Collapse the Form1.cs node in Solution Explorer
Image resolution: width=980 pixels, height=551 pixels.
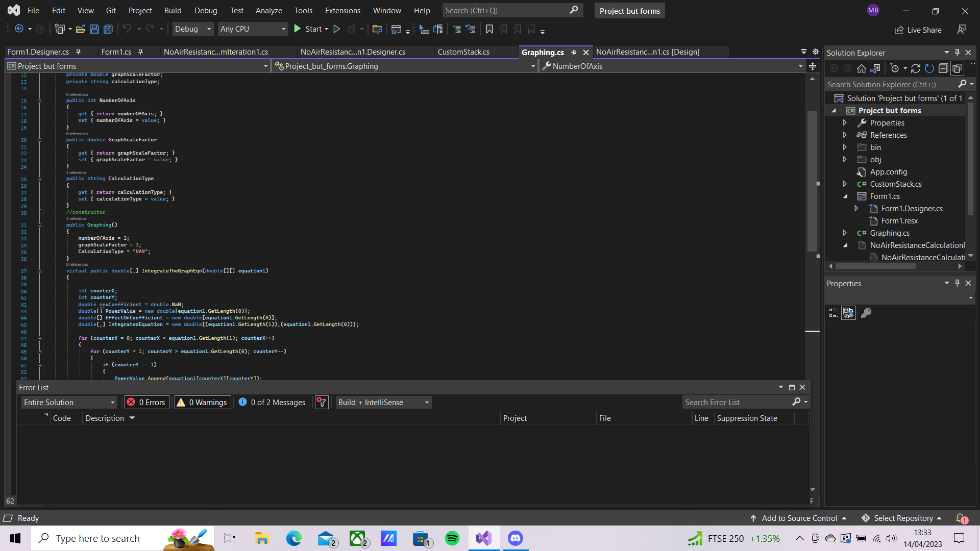point(846,196)
